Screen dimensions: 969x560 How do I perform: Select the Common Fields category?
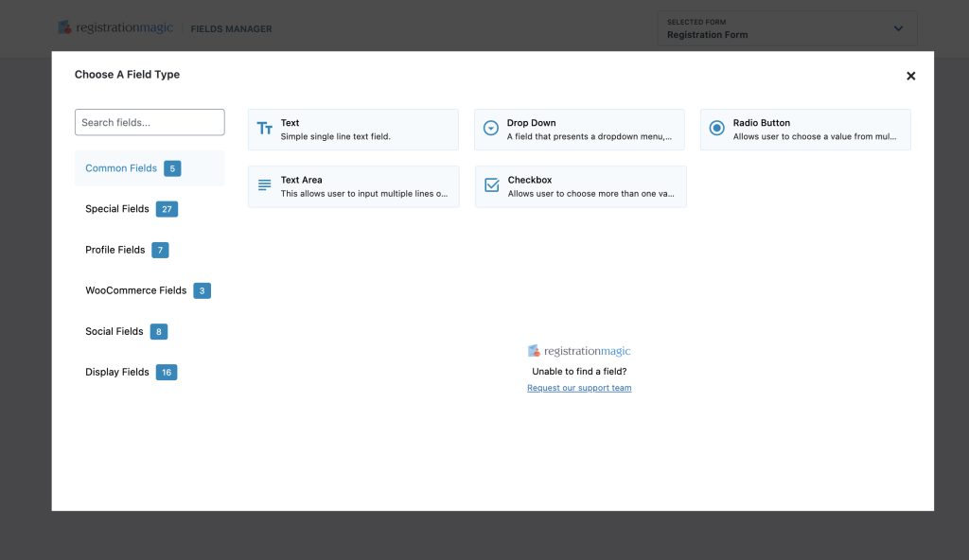[121, 168]
